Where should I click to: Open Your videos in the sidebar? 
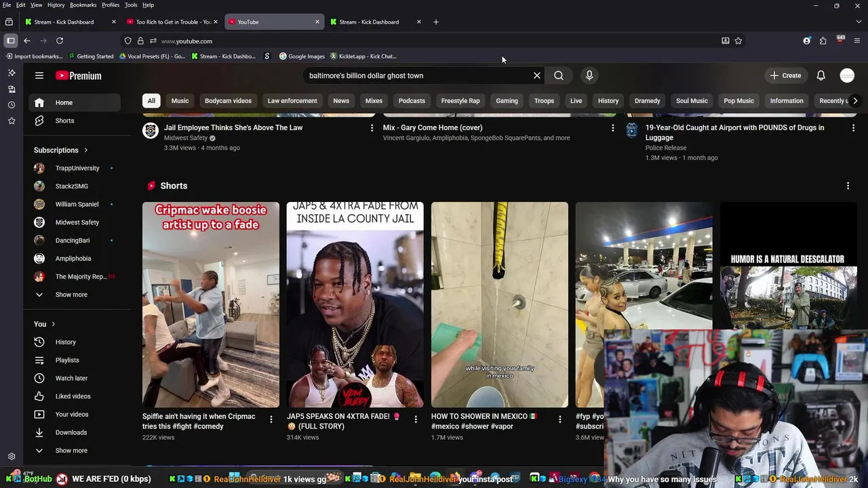coord(75,414)
